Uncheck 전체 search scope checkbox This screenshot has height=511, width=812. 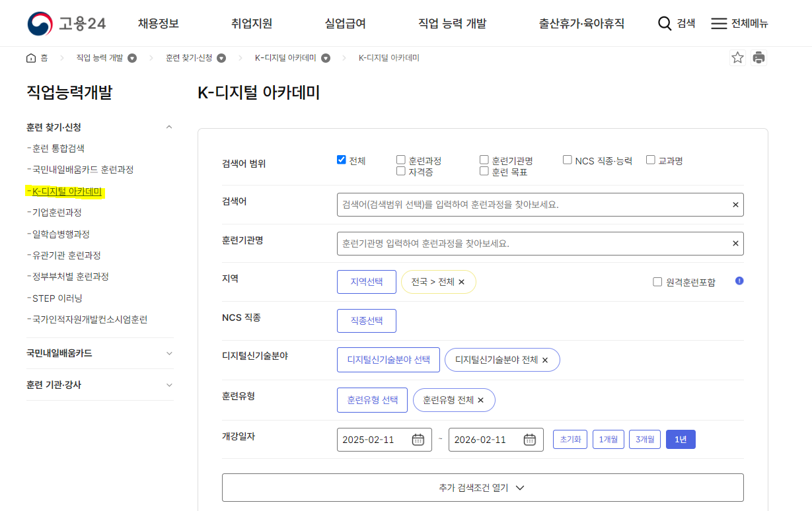click(x=342, y=160)
